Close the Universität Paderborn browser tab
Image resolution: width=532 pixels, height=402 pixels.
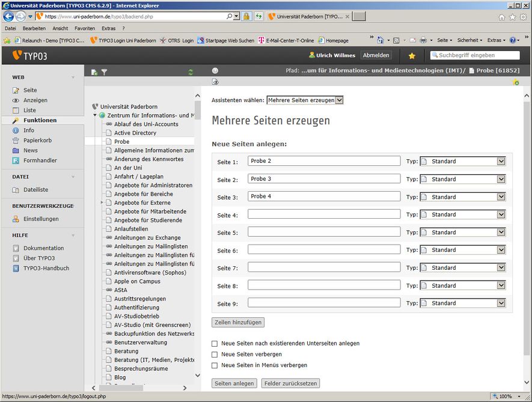tap(347, 16)
